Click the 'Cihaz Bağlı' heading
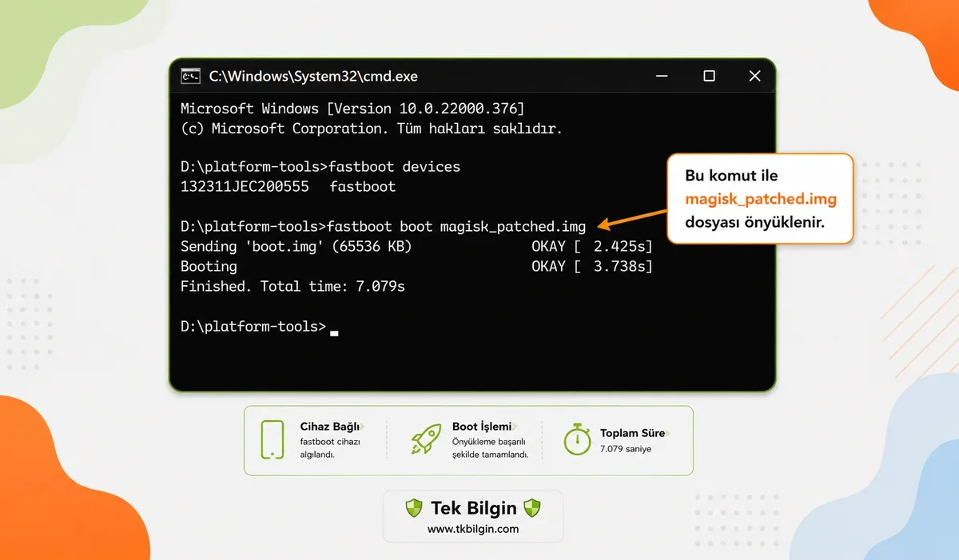 point(328,427)
